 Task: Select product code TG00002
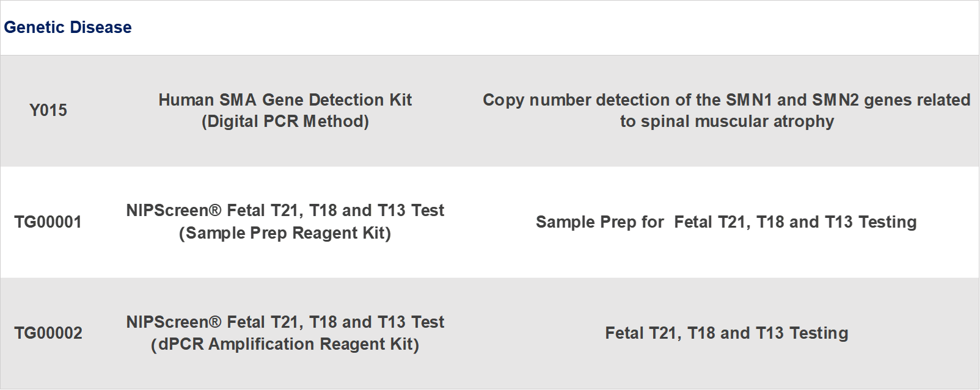click(x=48, y=333)
